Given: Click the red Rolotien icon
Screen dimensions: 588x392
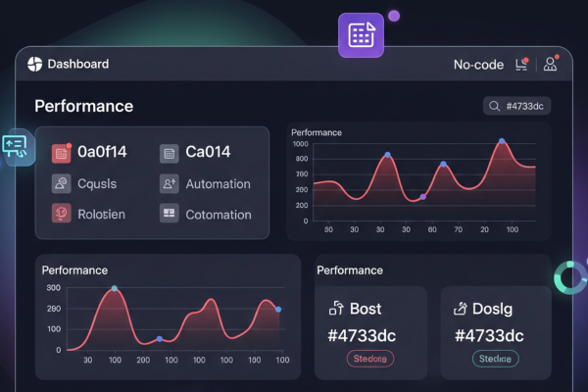Looking at the screenshot, I should (x=62, y=214).
